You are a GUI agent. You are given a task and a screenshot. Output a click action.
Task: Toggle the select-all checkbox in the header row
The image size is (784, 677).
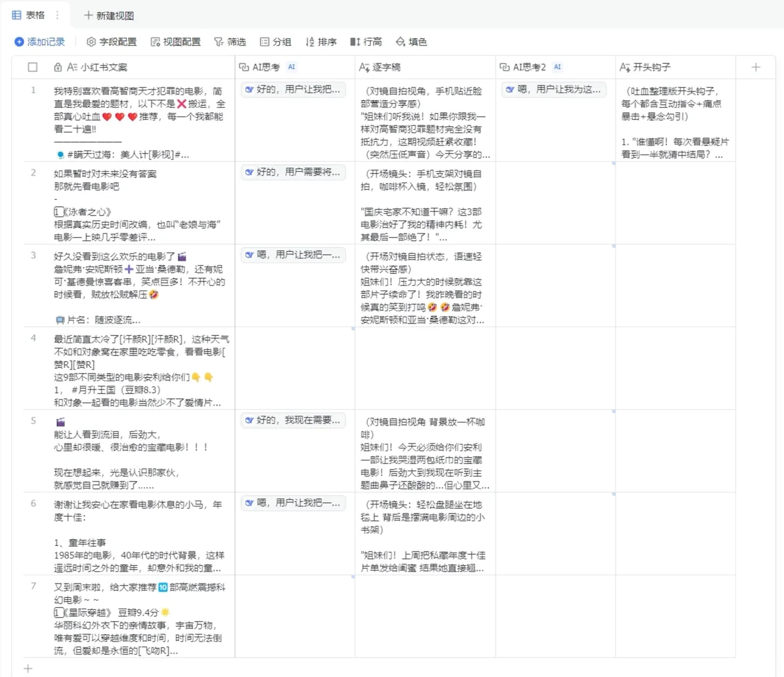[x=33, y=67]
